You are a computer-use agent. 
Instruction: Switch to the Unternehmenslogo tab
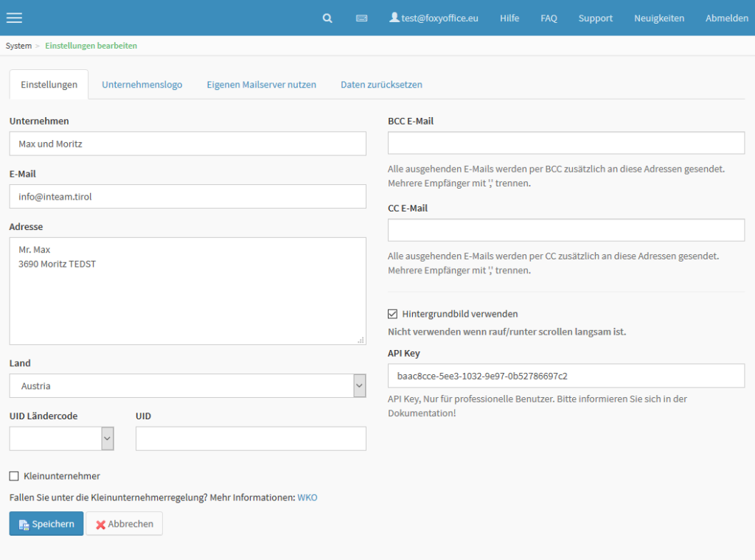pos(142,85)
